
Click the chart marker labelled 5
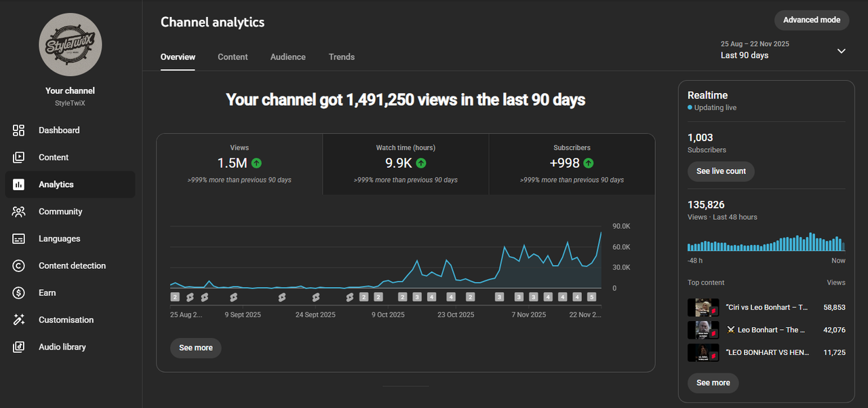point(591,297)
